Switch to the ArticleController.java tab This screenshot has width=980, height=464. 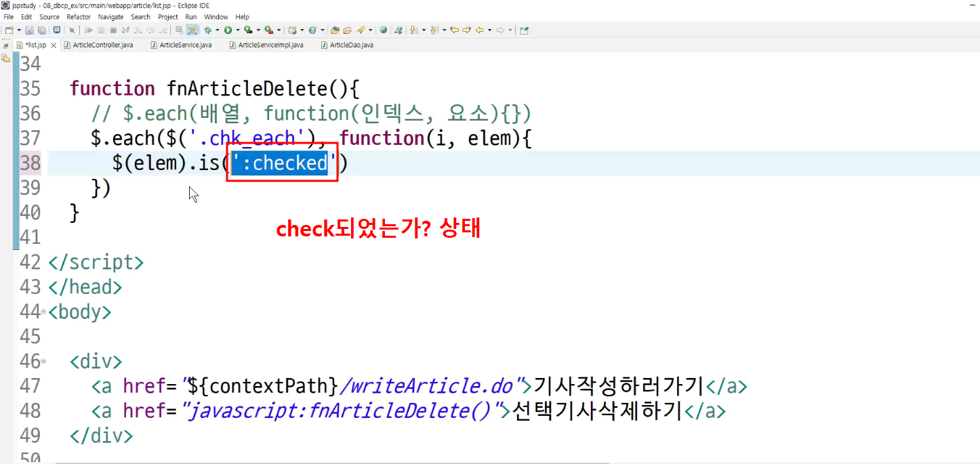(x=98, y=45)
